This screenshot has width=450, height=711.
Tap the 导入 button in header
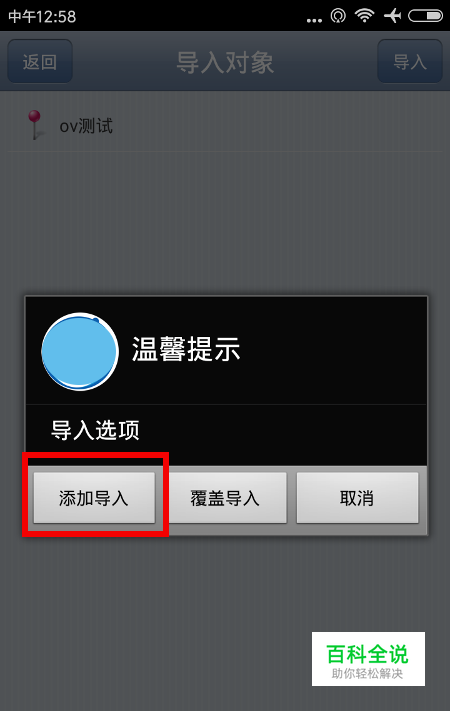[x=410, y=61]
